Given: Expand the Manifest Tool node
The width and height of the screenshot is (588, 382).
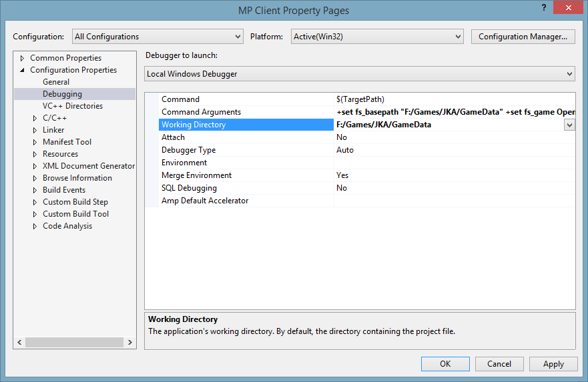Looking at the screenshot, I should pyautogui.click(x=35, y=142).
